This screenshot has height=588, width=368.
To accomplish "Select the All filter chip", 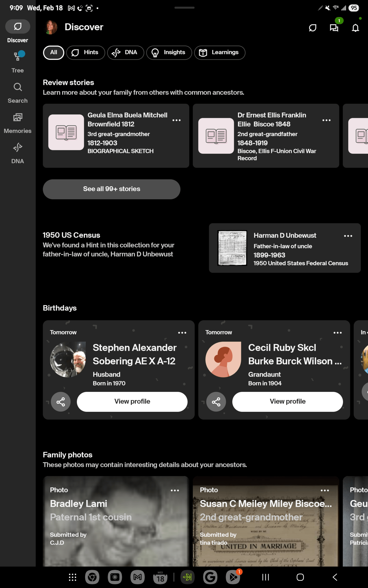I will [54, 53].
